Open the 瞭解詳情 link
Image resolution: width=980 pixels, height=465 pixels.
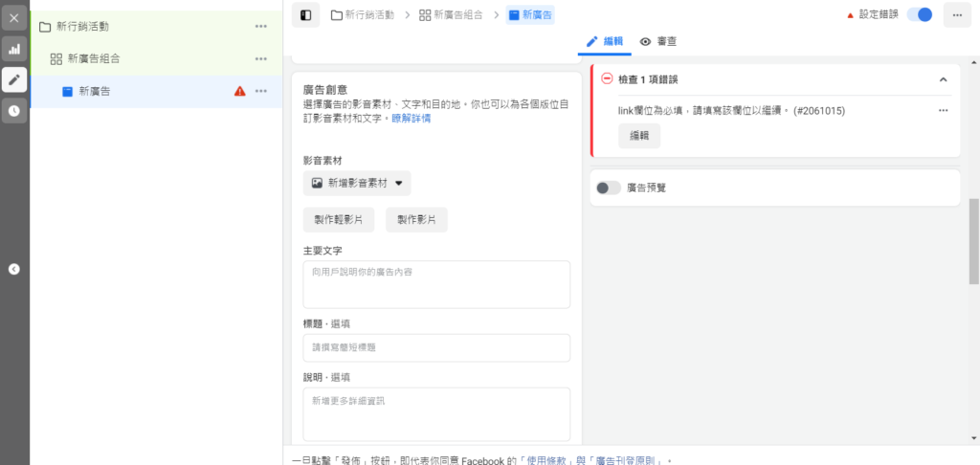tap(411, 119)
